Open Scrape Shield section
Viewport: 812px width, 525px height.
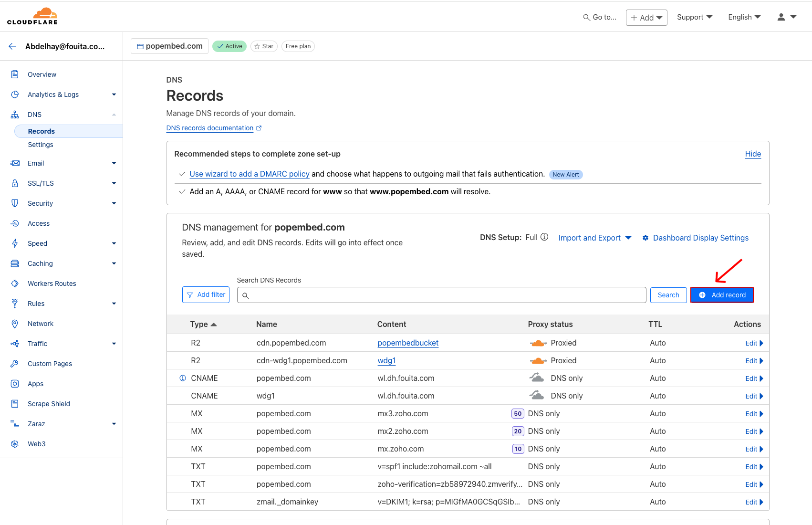(49, 404)
